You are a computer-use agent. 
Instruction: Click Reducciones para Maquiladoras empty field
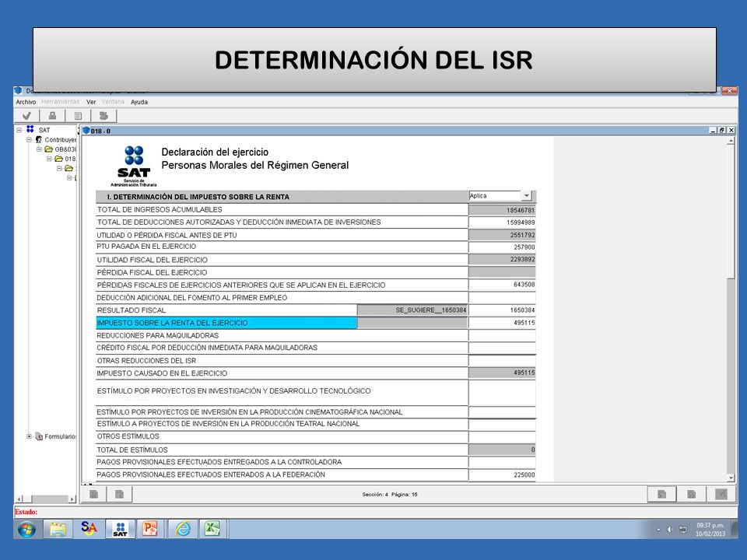pyautogui.click(x=502, y=335)
